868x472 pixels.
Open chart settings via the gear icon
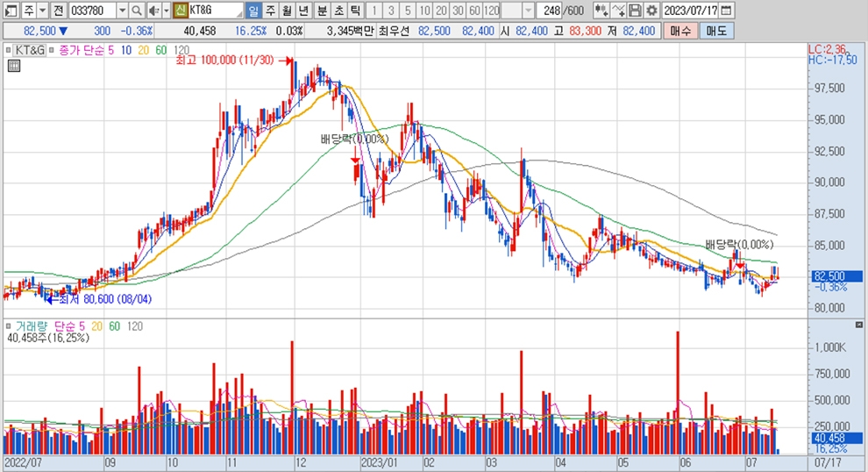(x=652, y=10)
